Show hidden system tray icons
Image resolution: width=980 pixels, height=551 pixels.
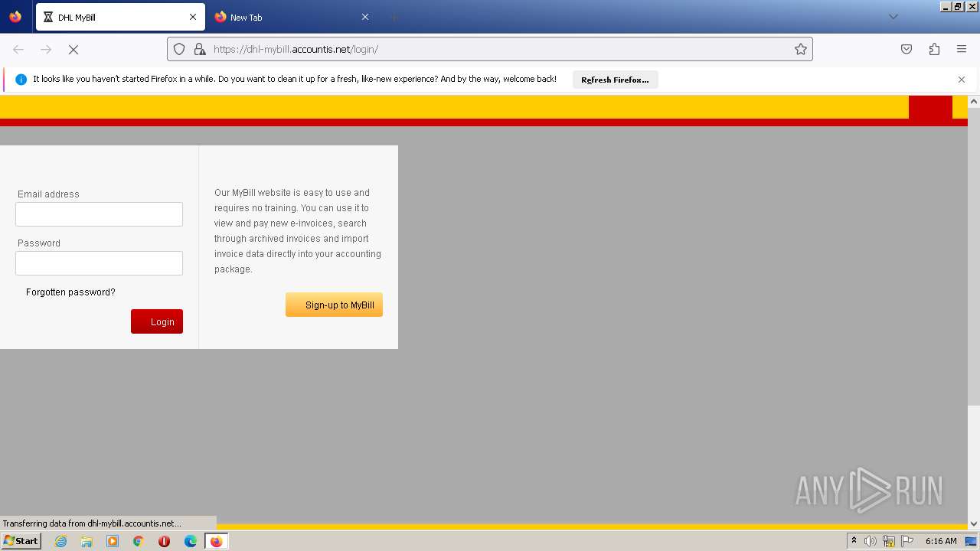[854, 541]
